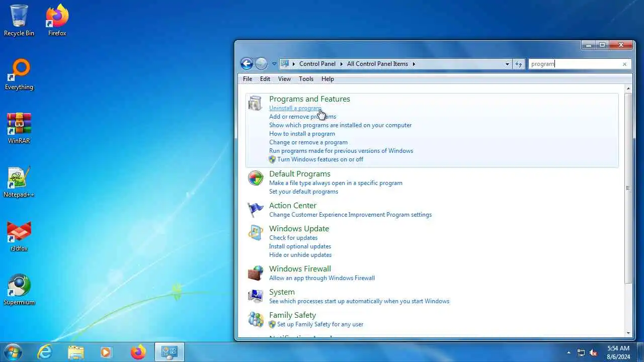Expand the address bar history dropdown
Image resolution: width=644 pixels, height=362 pixels.
point(507,64)
